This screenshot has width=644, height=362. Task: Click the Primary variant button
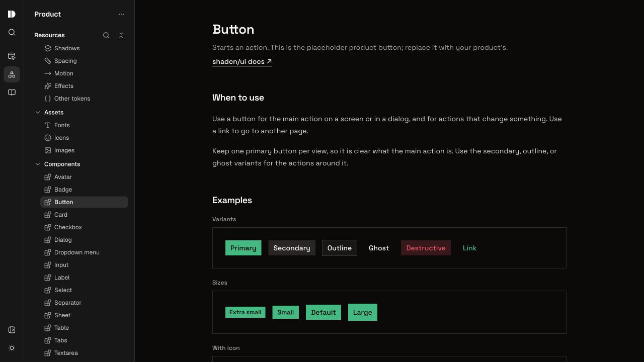click(x=244, y=248)
